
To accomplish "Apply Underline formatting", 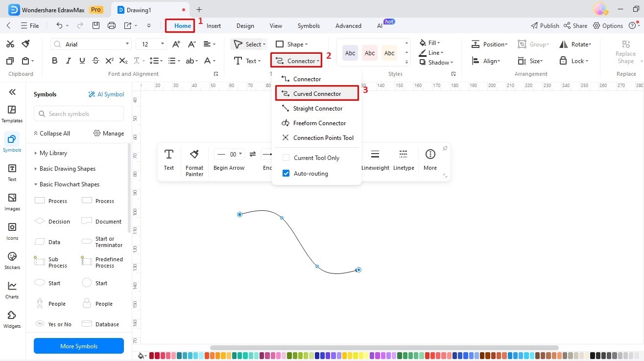I will pyautogui.click(x=82, y=61).
